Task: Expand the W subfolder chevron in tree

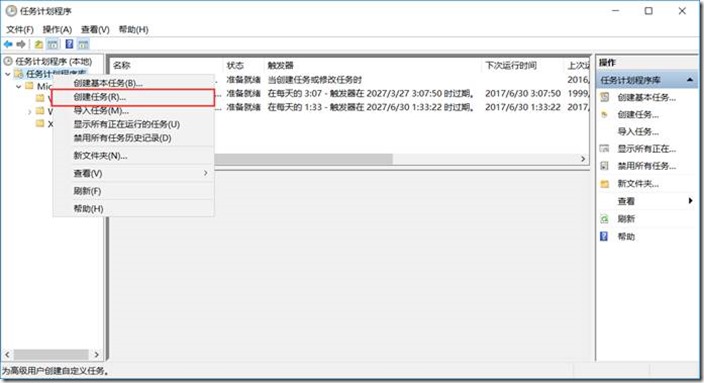Action: pos(30,111)
